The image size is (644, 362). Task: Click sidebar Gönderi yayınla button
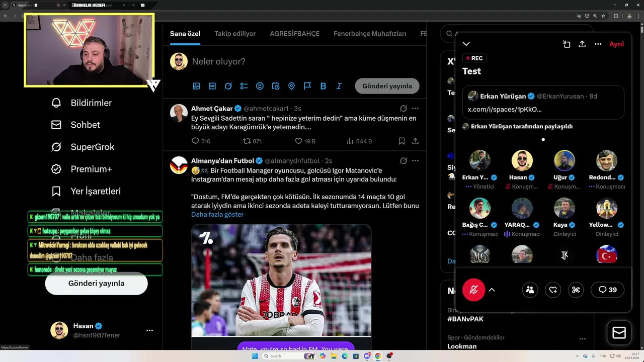96,283
